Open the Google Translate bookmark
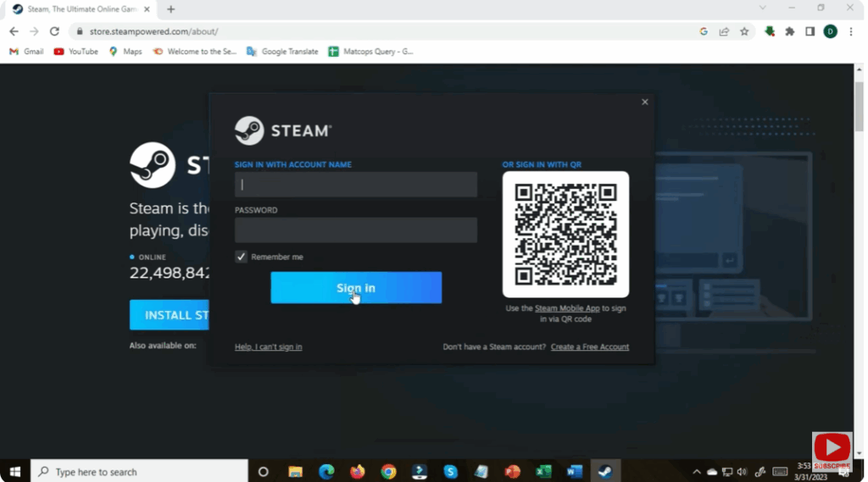The width and height of the screenshot is (868, 482). [x=283, y=52]
